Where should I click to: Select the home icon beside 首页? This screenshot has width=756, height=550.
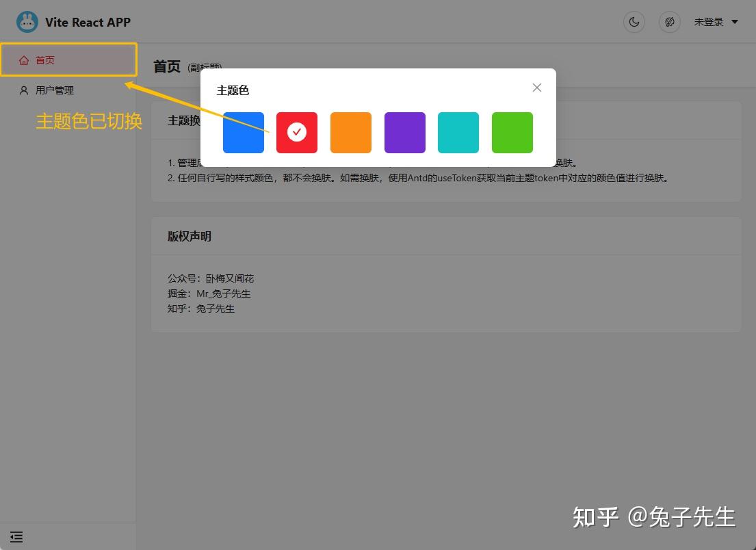pyautogui.click(x=24, y=60)
